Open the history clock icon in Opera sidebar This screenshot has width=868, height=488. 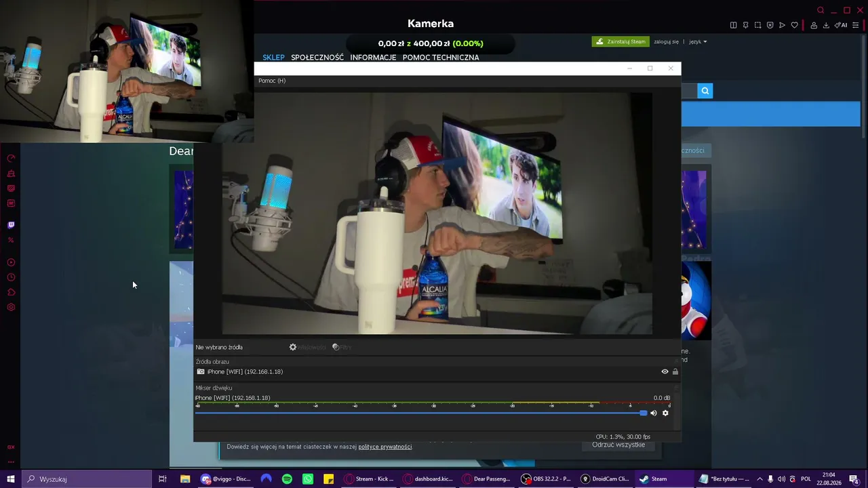11,277
